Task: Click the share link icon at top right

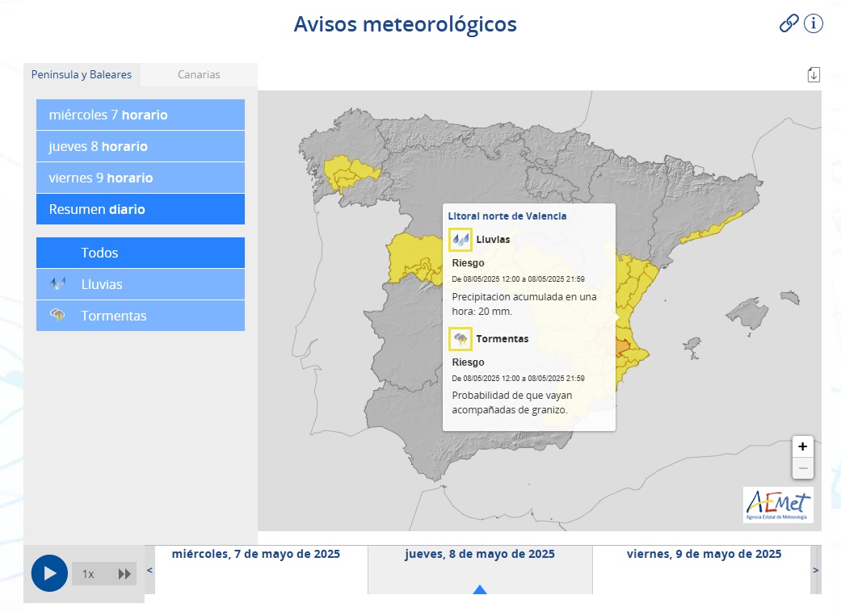Action: pyautogui.click(x=788, y=23)
